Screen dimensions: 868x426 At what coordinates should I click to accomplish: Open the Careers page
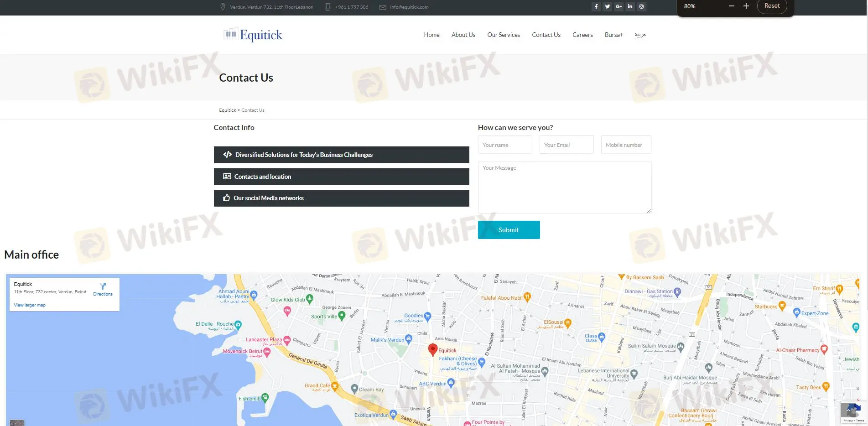(x=582, y=35)
